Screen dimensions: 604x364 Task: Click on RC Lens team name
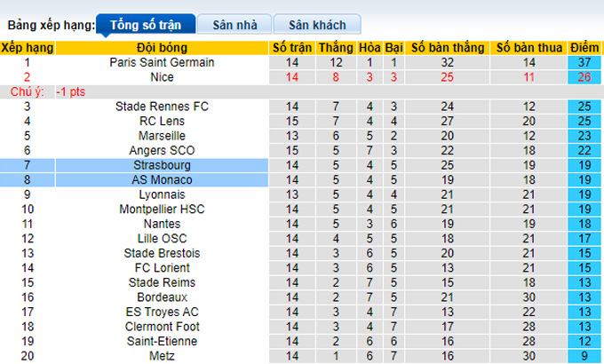(x=163, y=121)
